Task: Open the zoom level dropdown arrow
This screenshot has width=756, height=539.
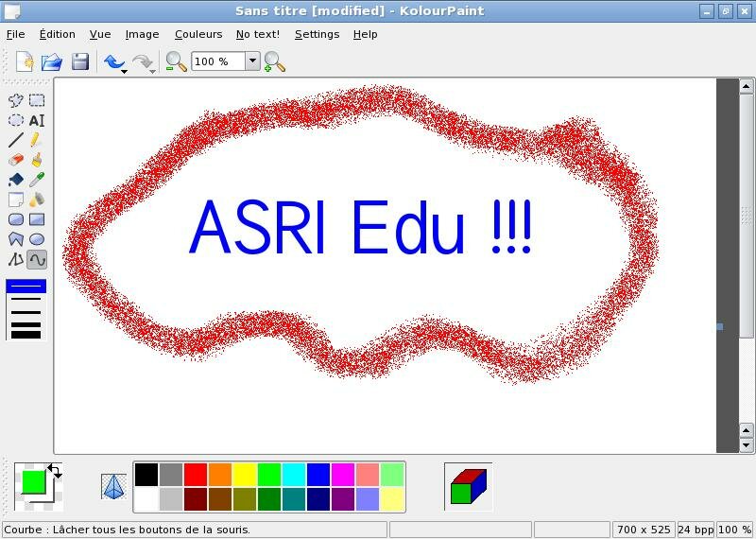Action: 252,61
